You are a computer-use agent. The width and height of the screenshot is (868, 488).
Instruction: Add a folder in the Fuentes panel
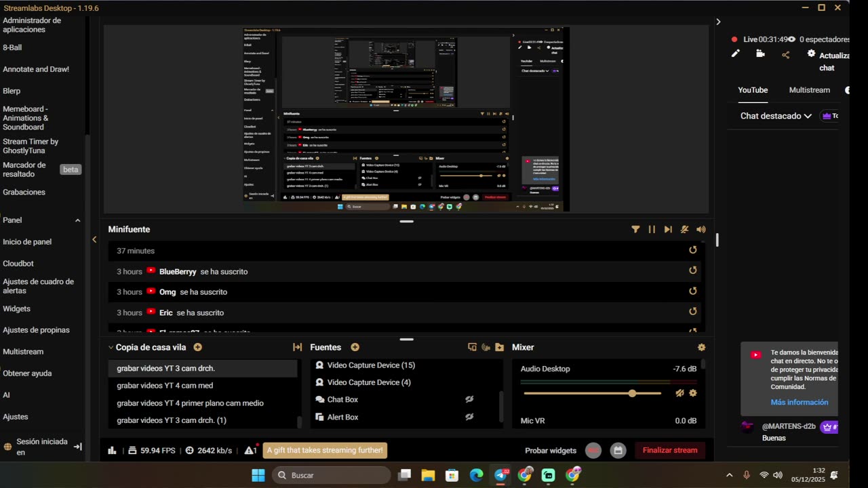[x=500, y=347]
